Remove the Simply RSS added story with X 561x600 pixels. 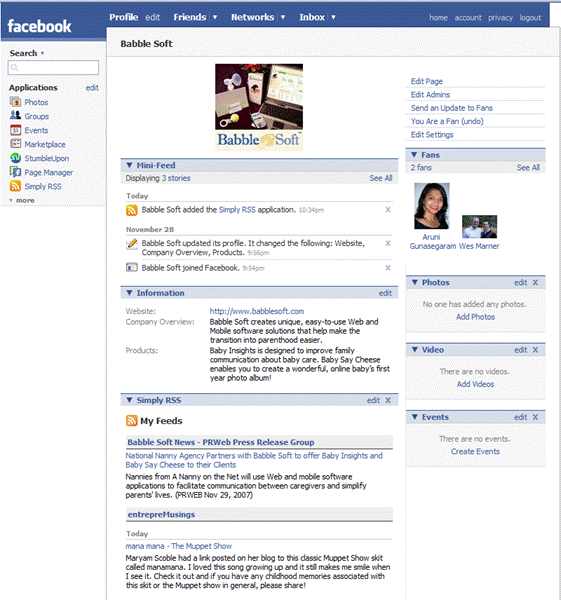click(388, 210)
